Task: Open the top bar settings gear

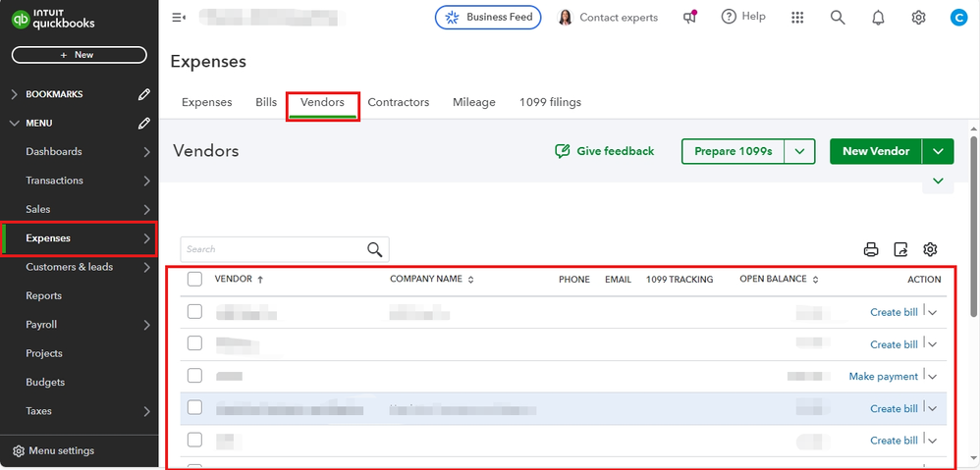Action: point(918,17)
